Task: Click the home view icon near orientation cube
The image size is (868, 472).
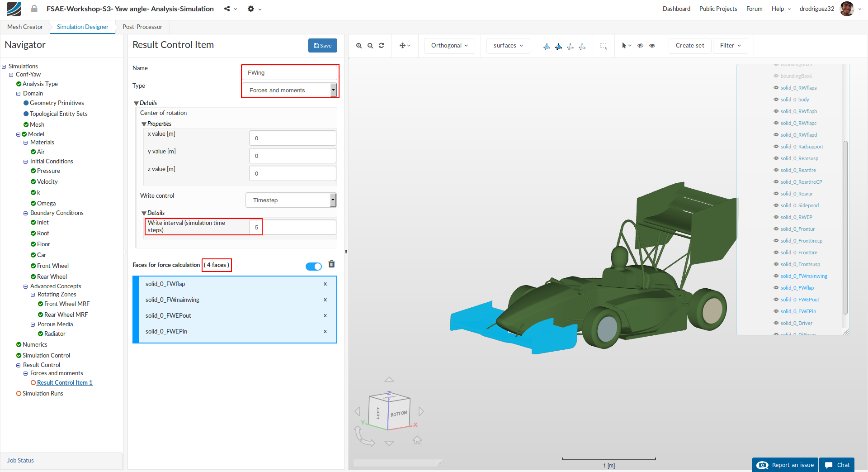Action: (x=417, y=440)
